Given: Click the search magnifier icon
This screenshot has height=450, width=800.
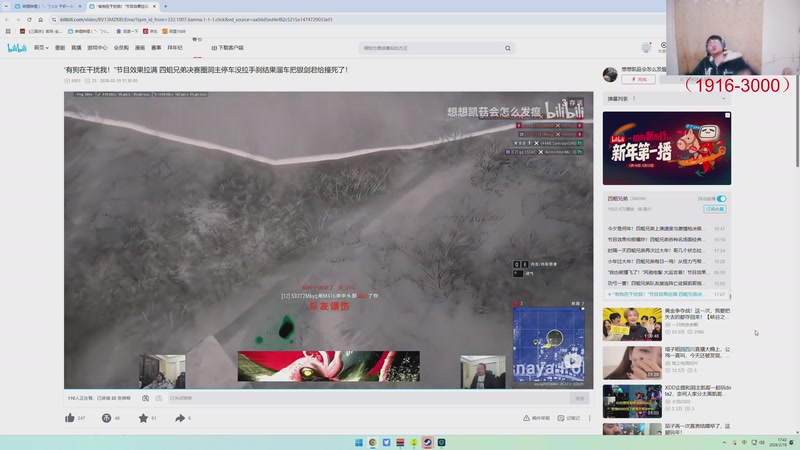Looking at the screenshot, I should tap(508, 48).
